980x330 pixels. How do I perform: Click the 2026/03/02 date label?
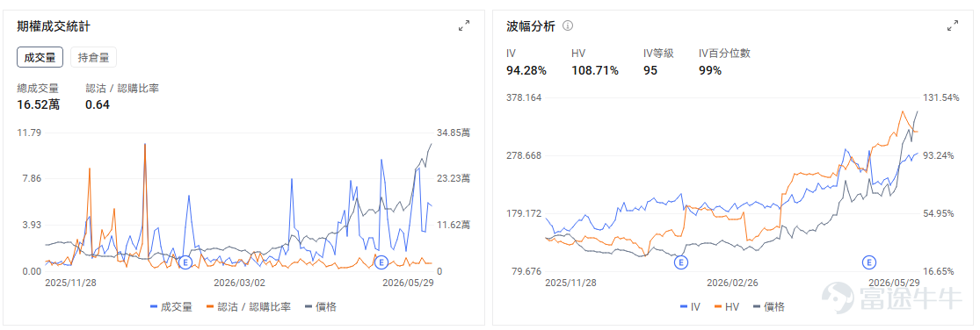pos(240,283)
